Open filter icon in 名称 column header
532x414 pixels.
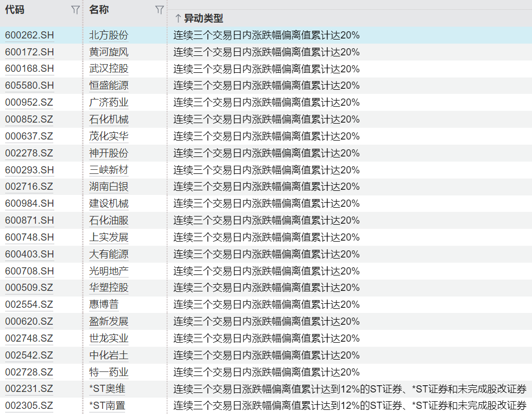click(159, 10)
